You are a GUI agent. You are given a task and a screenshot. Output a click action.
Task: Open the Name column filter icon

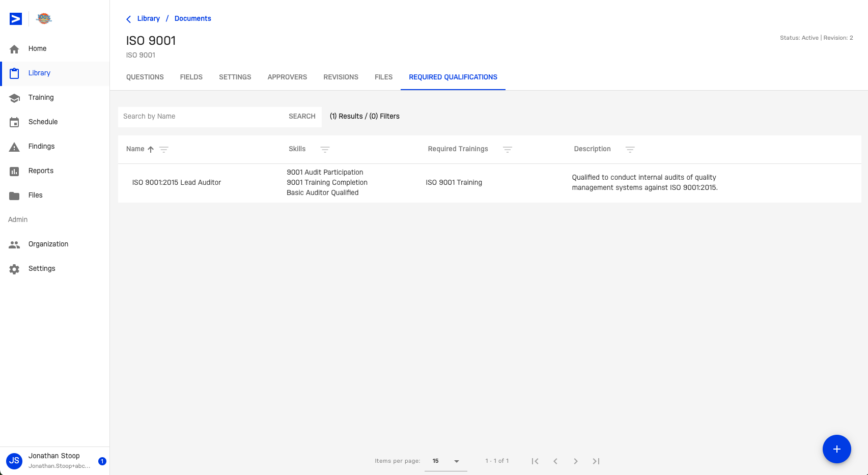tap(164, 149)
